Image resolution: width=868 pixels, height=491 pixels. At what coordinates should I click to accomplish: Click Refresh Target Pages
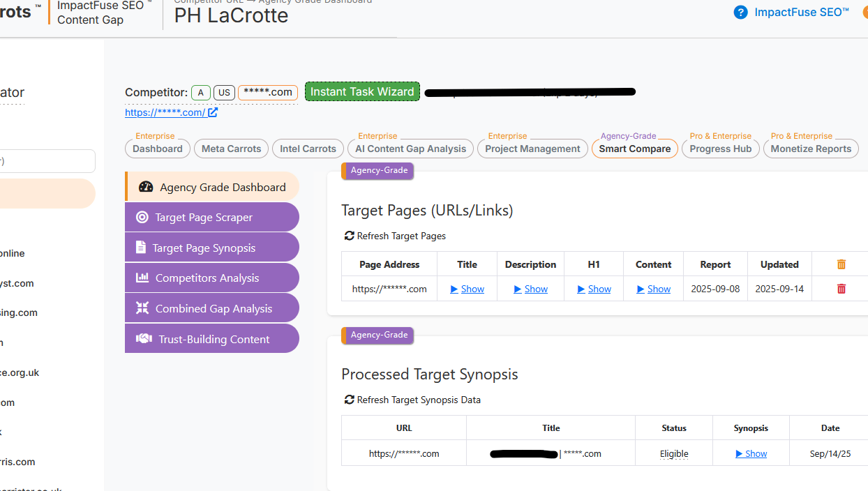tap(395, 236)
